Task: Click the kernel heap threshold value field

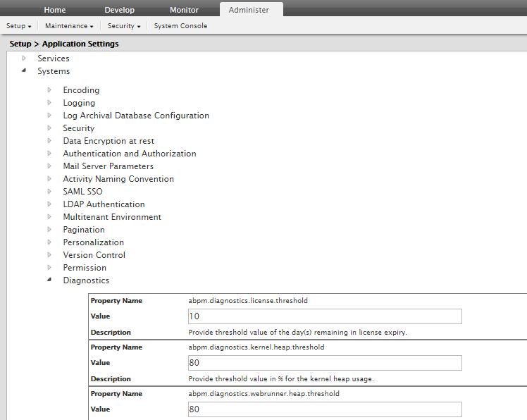Action: tap(325, 363)
